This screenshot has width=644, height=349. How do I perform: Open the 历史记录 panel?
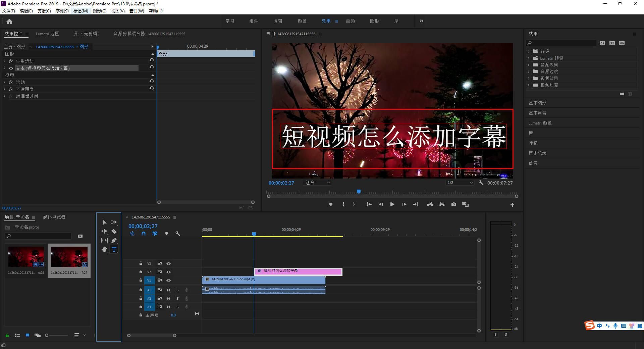click(x=537, y=153)
